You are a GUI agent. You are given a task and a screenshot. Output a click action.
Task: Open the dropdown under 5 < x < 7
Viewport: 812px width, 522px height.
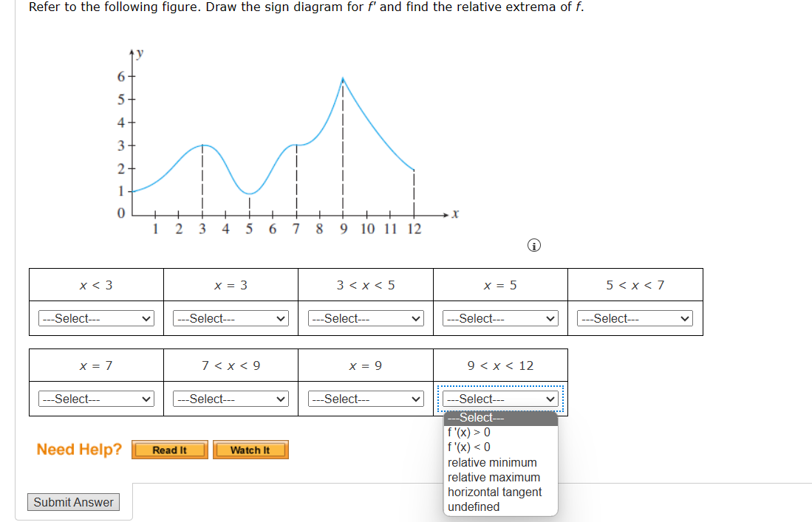click(x=634, y=317)
